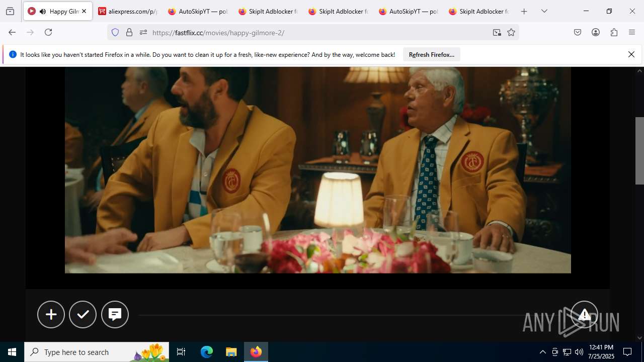Switch to first AutoSkipYT tab
Image resolution: width=644 pixels, height=362 pixels.
(198, 11)
